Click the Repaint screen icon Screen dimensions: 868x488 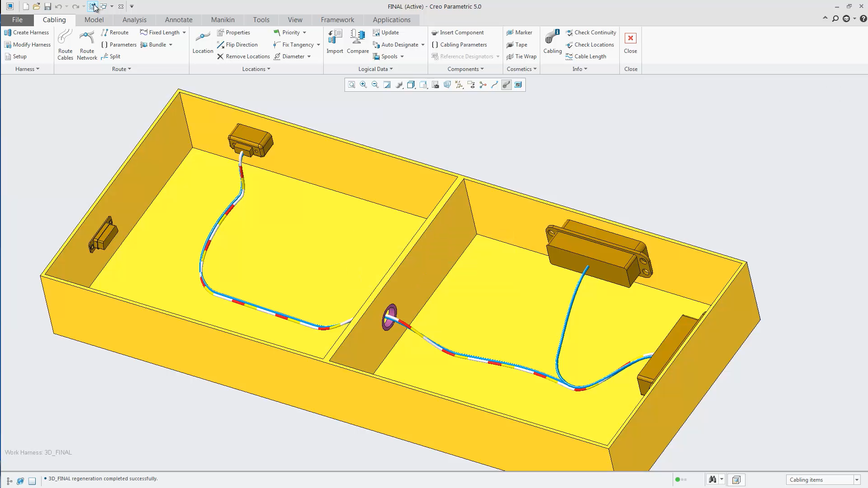[387, 84]
